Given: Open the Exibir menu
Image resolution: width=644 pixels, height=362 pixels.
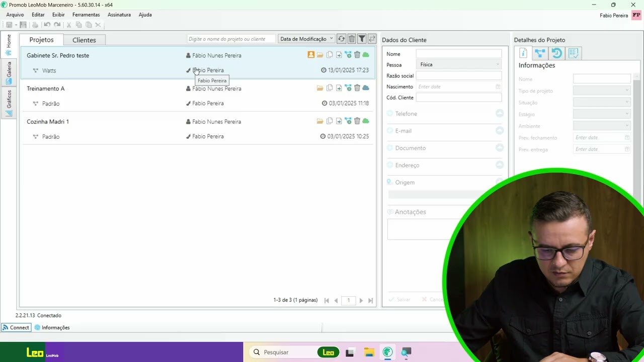Looking at the screenshot, I should [58, 15].
